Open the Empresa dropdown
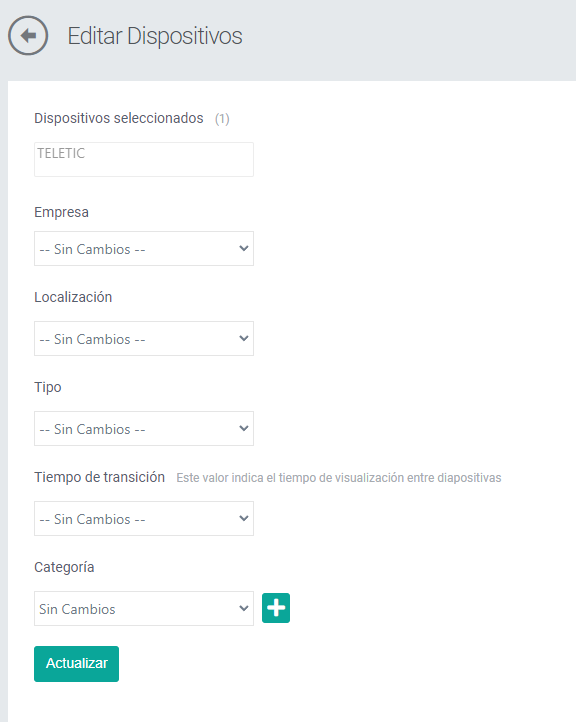Viewport: 576px width, 722px height. coord(144,249)
